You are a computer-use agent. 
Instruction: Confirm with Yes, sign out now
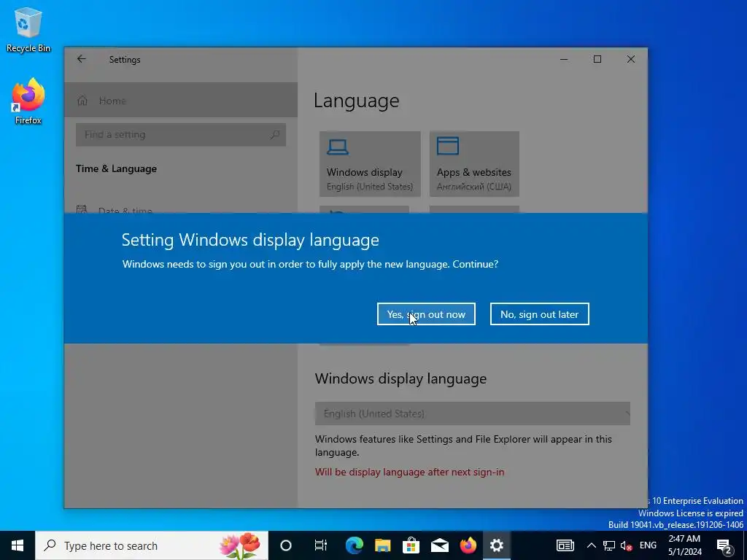(426, 314)
